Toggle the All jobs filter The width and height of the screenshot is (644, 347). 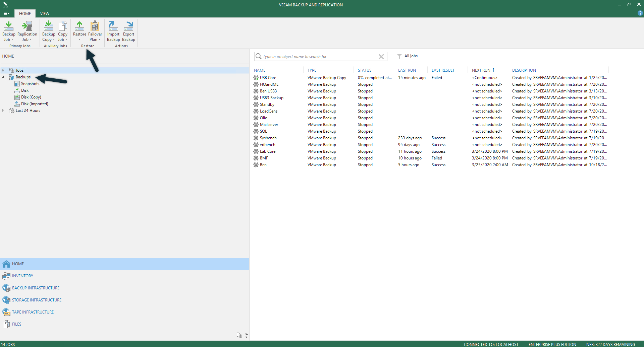(x=408, y=56)
